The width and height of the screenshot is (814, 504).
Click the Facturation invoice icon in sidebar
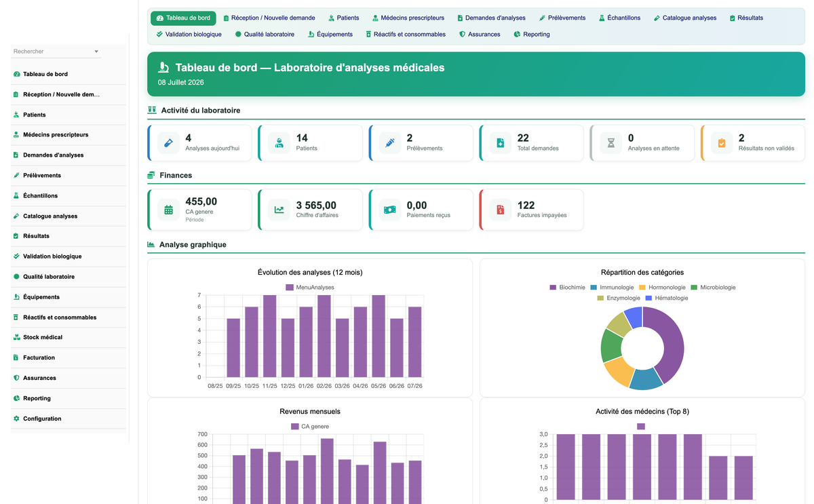(16, 357)
